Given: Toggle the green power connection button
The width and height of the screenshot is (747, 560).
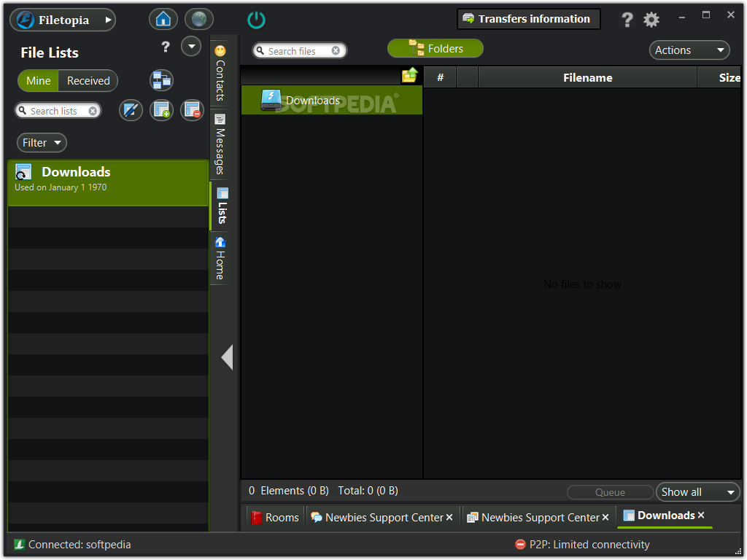Looking at the screenshot, I should point(256,20).
